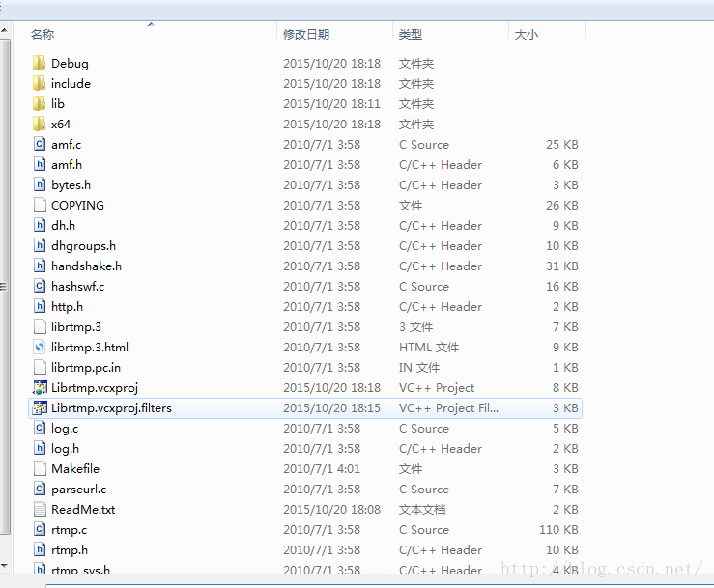The width and height of the screenshot is (714, 588).
Task: Click the Librtmp.vcxproj file name
Action: pos(95,388)
